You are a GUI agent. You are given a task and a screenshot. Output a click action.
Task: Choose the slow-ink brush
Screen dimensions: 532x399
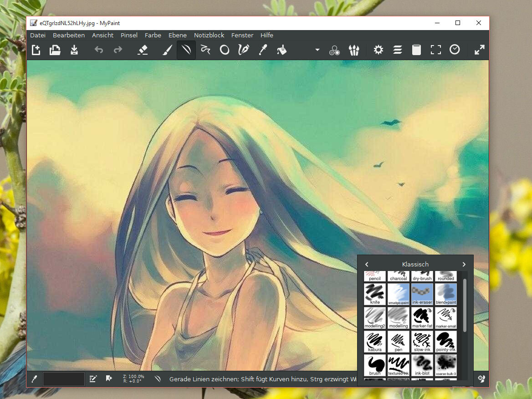pyautogui.click(x=422, y=342)
